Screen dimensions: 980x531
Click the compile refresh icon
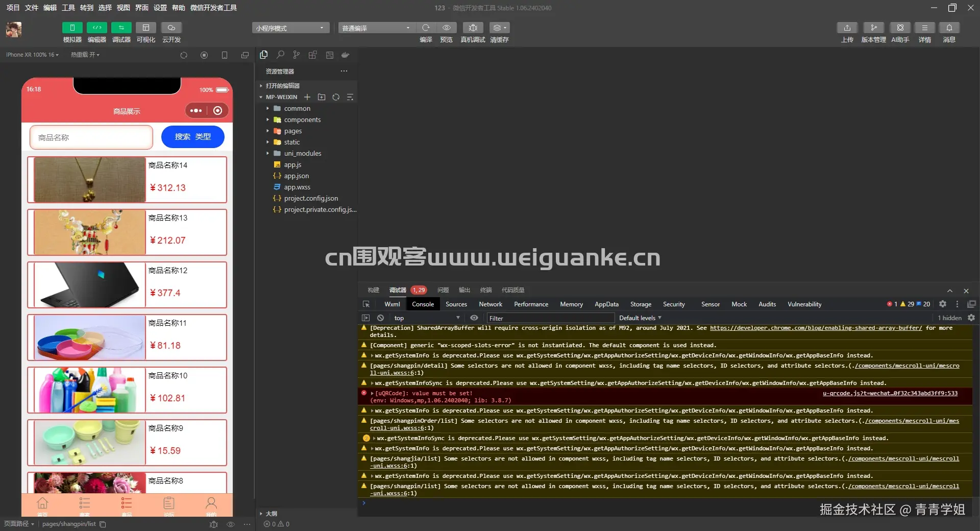[x=426, y=28]
